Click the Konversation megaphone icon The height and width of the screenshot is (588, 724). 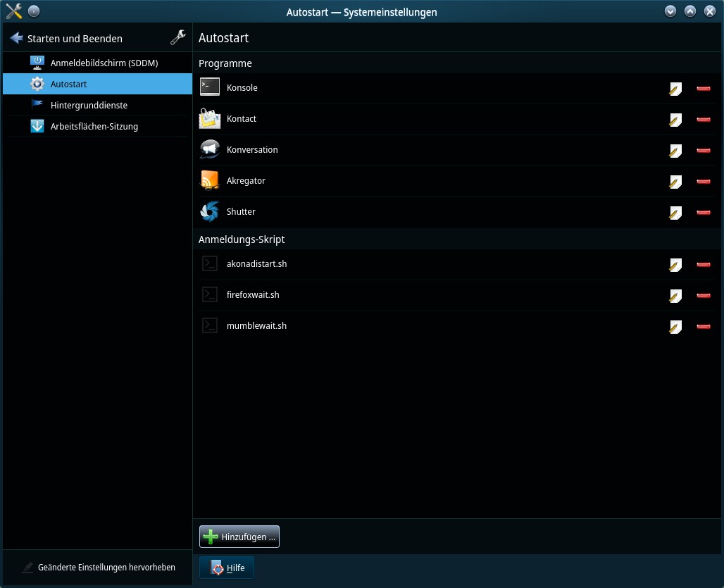pos(210,149)
